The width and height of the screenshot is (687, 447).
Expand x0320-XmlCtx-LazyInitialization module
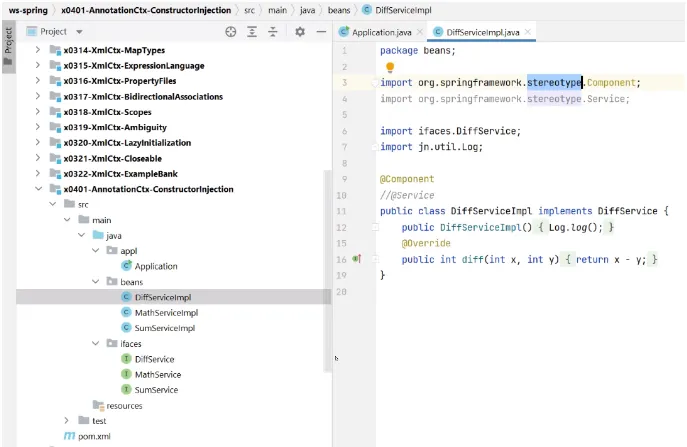click(x=38, y=142)
